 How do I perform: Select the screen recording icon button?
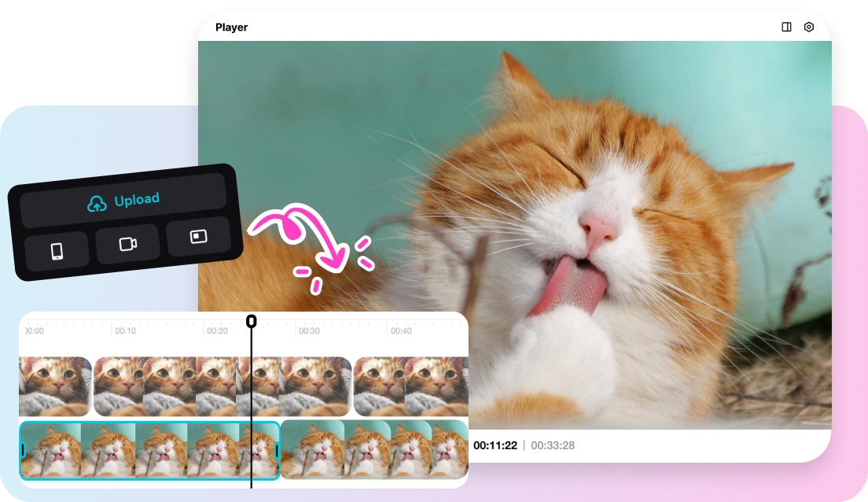pos(198,237)
